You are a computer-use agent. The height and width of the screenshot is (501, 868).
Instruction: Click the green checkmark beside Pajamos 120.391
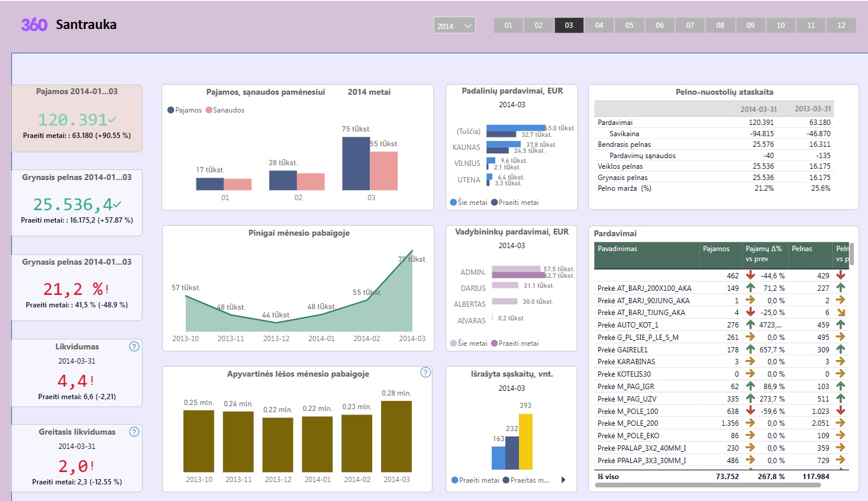pyautogui.click(x=112, y=120)
